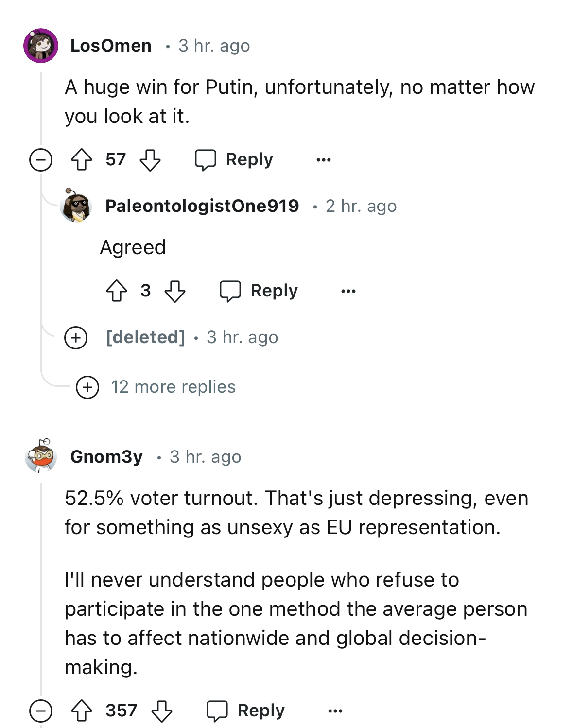Open more options on Gnom3y's comment
This screenshot has width=573, height=728.
pos(335,711)
